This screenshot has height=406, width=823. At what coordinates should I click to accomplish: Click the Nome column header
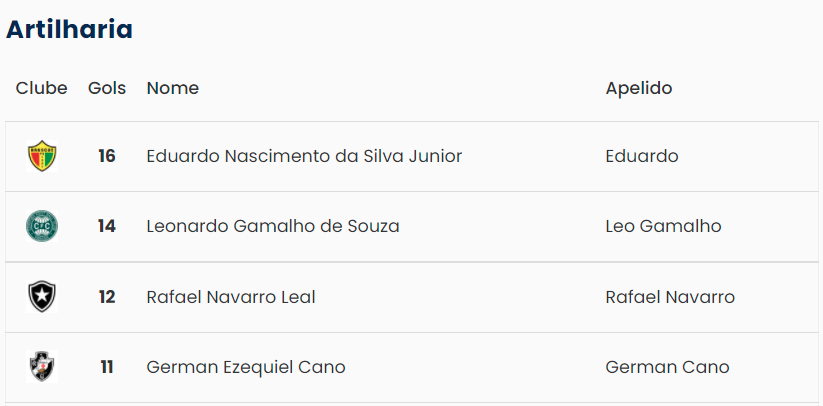coord(172,88)
